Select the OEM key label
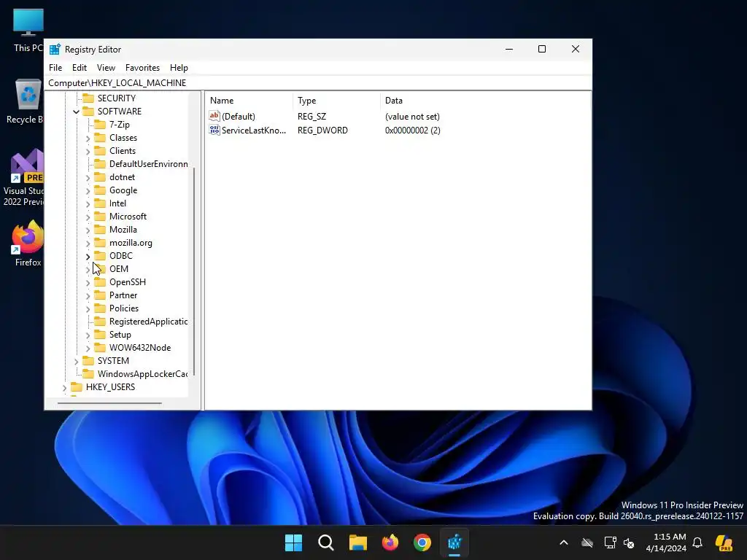The width and height of the screenshot is (747, 560). 119,268
